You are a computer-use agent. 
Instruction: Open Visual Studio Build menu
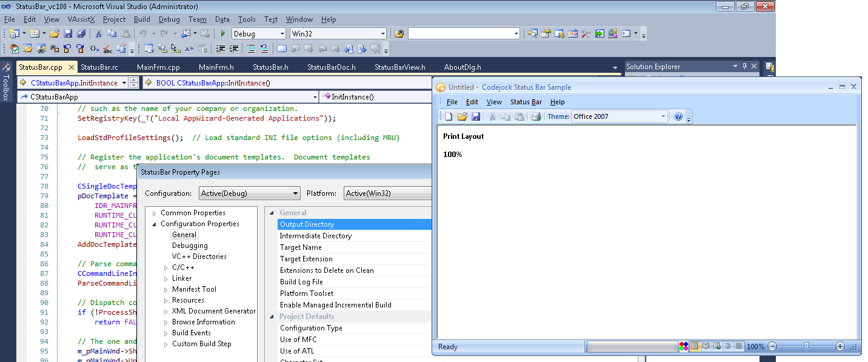click(142, 19)
